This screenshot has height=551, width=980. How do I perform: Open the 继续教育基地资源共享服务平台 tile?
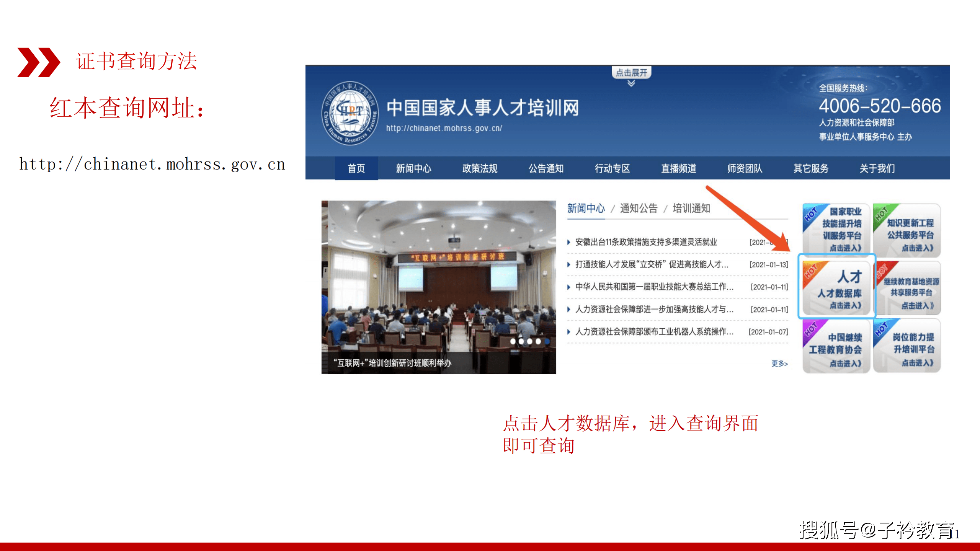coord(908,288)
